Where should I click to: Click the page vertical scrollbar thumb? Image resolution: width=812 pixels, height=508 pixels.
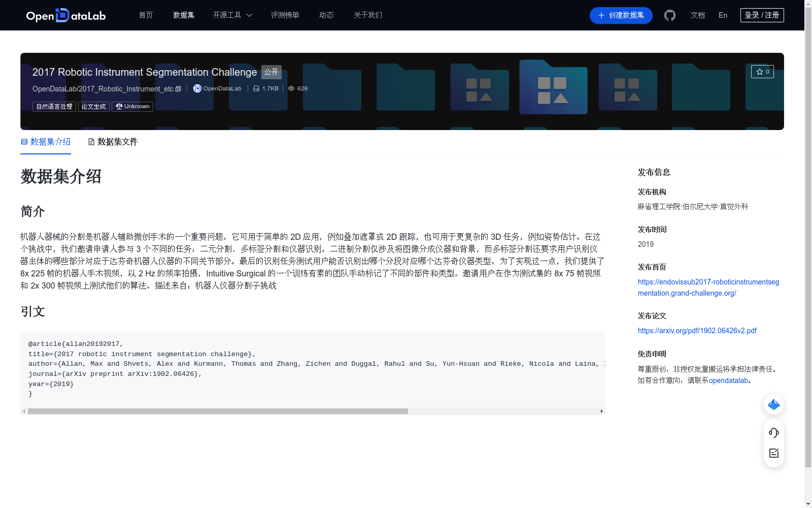click(808, 237)
